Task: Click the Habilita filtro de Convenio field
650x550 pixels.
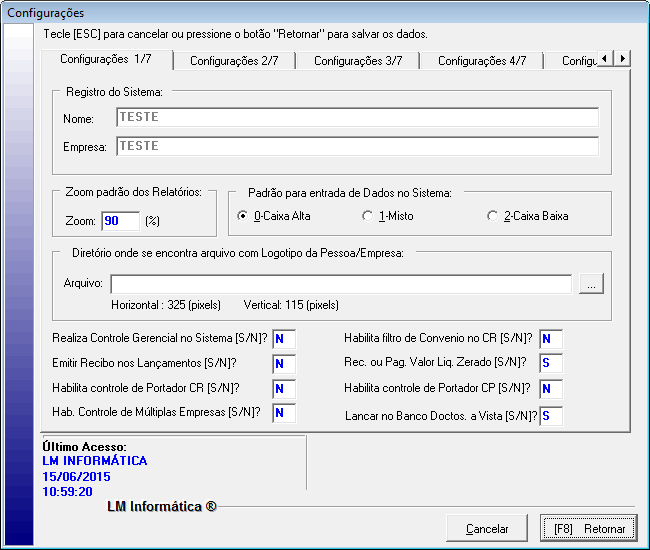Action: [550, 339]
